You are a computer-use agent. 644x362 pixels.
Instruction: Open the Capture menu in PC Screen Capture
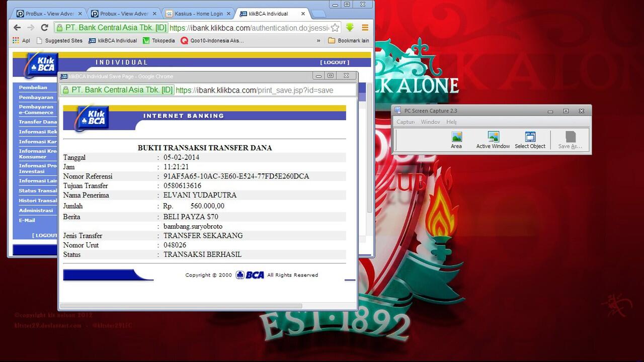(x=406, y=122)
